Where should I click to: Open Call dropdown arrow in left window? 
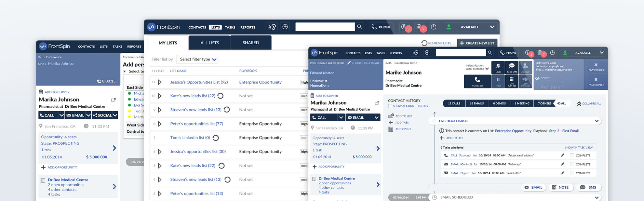(61, 115)
